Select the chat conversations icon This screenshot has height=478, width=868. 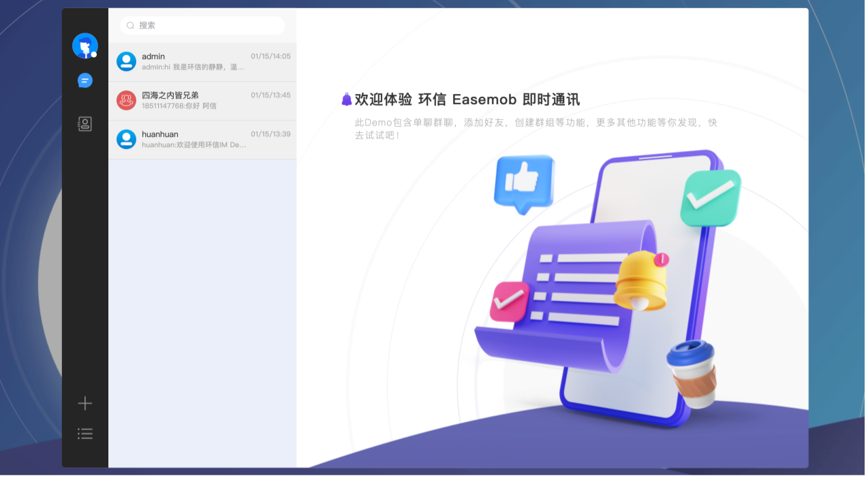coord(84,80)
